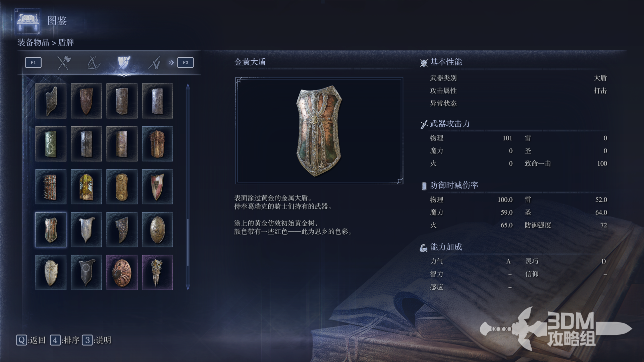Select the highlighted golden greatshield thumbnail
Screen dimensions: 644x362
click(x=51, y=230)
